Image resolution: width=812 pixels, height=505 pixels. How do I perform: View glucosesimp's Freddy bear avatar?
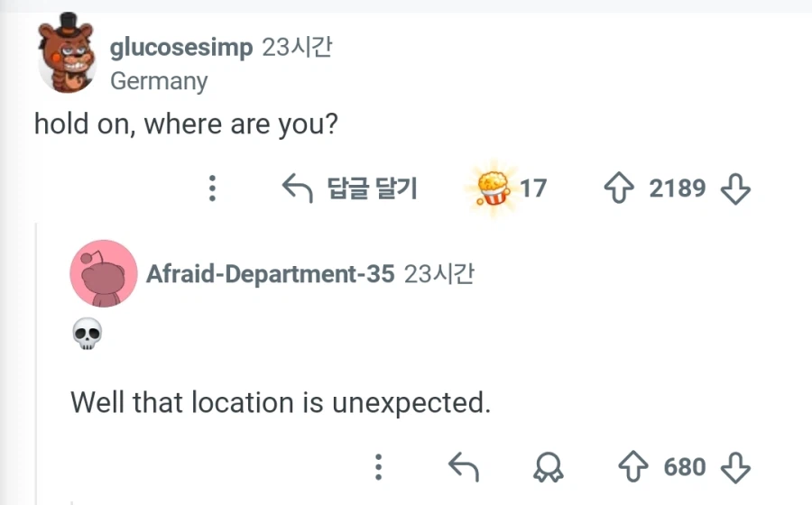click(x=67, y=53)
